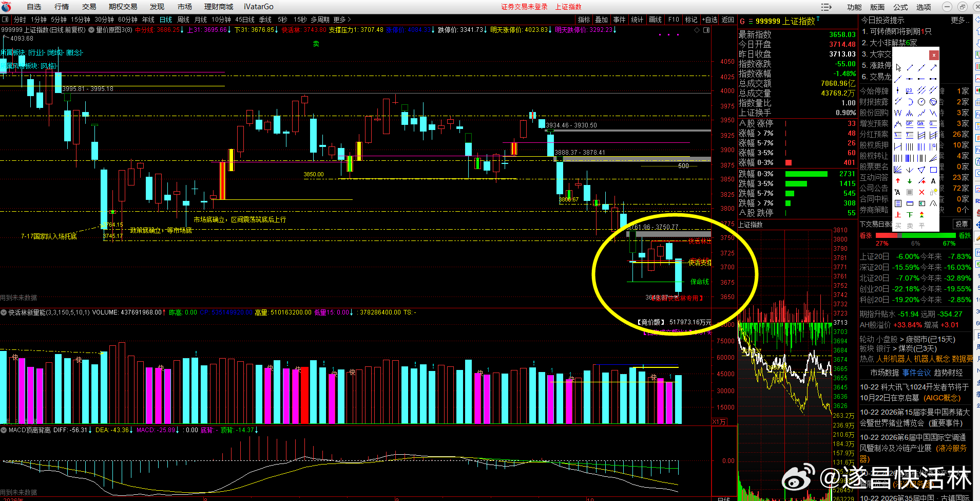
Task: Select the GP golden-ratio line tool
Action: pos(910,124)
